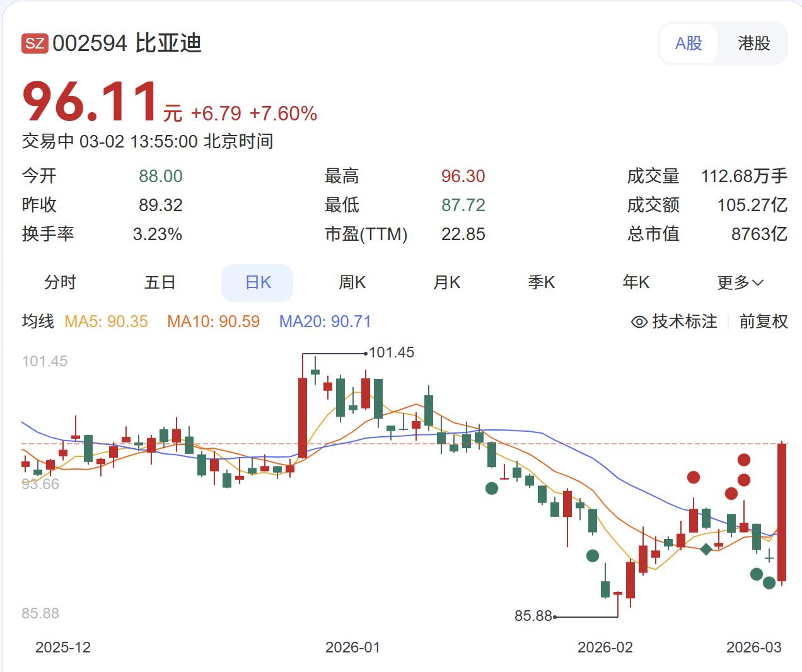Select the 日K chart tab
Screen dimensions: 802x672
tap(257, 282)
